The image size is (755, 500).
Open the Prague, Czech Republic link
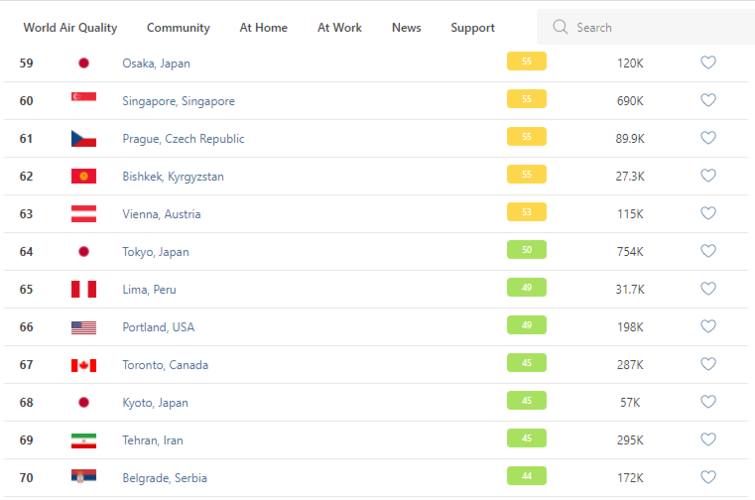pyautogui.click(x=183, y=139)
